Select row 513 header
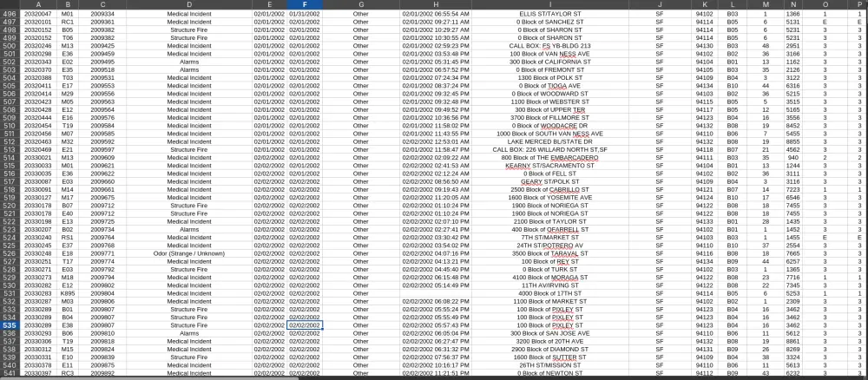The image size is (868, 380). pos(10,150)
